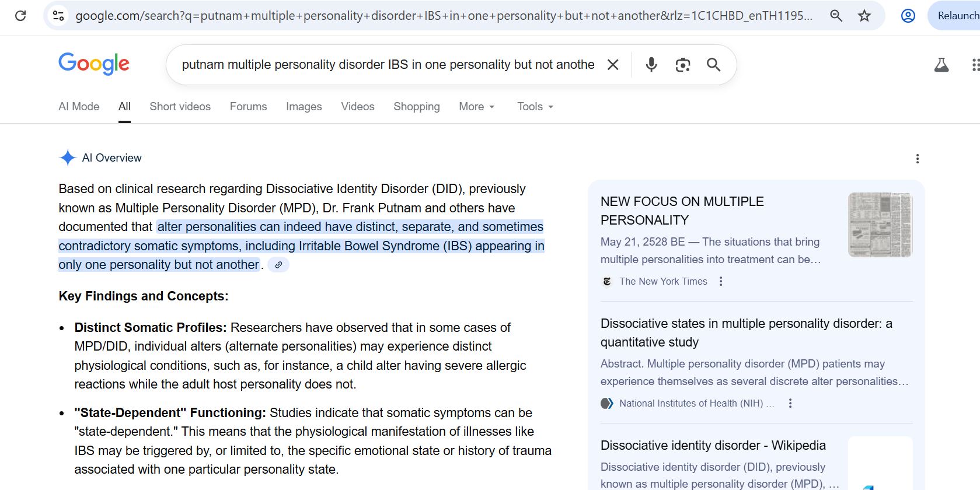Switch to the Images tab
This screenshot has height=490, width=980.
[304, 107]
